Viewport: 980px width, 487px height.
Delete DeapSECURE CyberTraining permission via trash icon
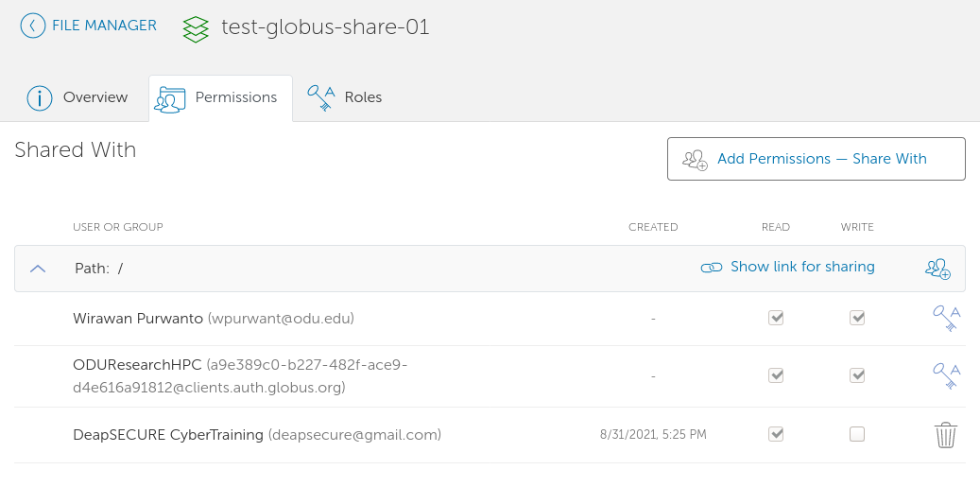[946, 435]
